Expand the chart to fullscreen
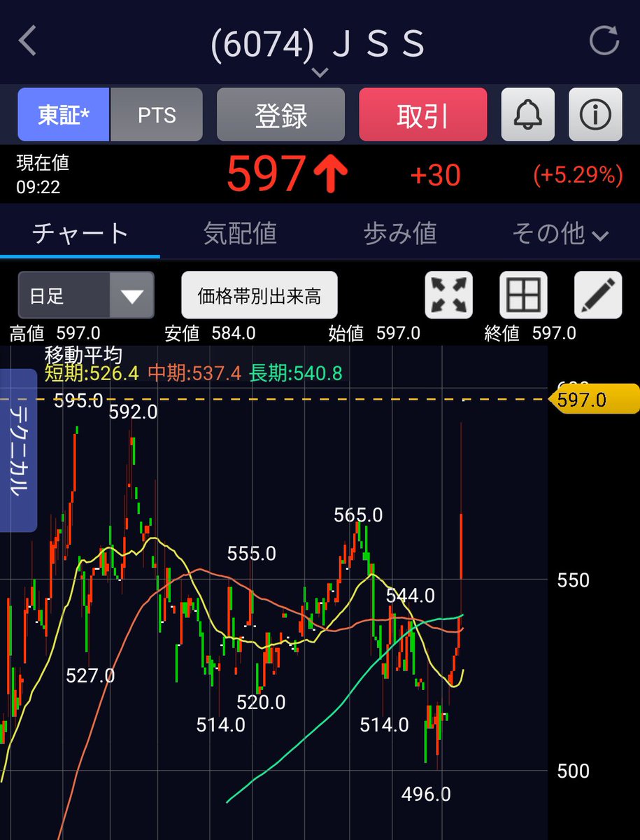The height and width of the screenshot is (840, 640). click(449, 295)
